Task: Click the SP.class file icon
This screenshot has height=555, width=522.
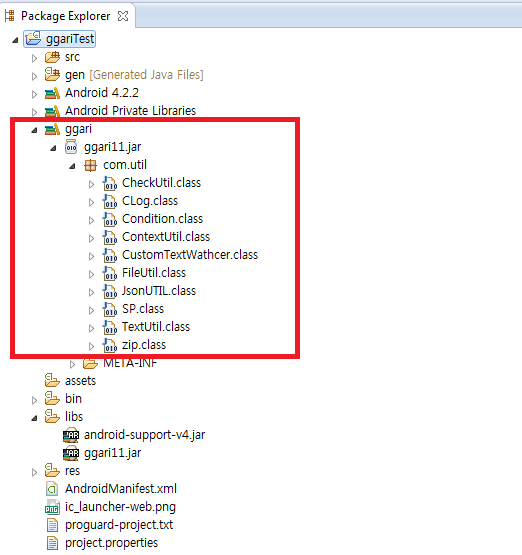Action: pos(110,309)
